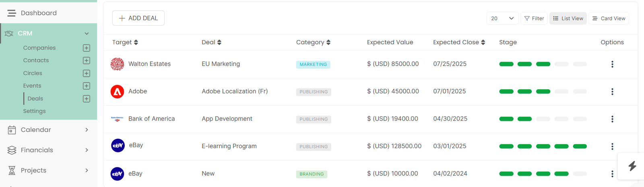Click the hamburger menu icon beside Dashboard

12,13
